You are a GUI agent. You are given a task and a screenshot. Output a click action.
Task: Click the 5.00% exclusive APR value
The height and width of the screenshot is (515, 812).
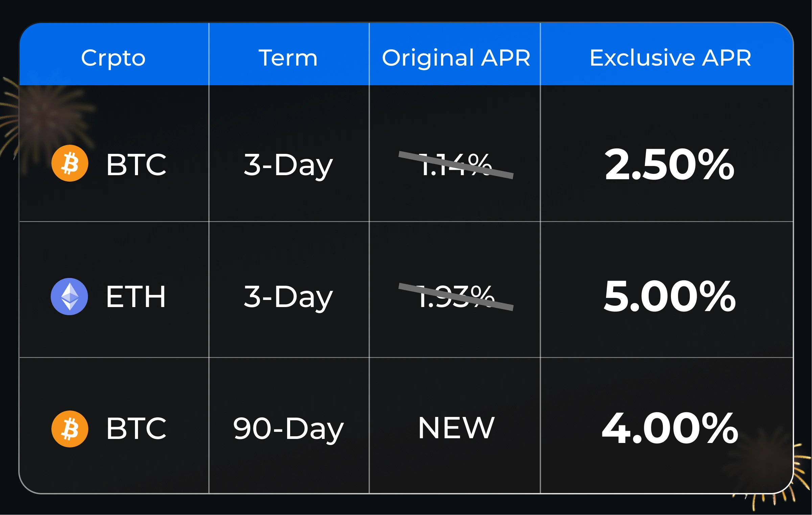670,297
